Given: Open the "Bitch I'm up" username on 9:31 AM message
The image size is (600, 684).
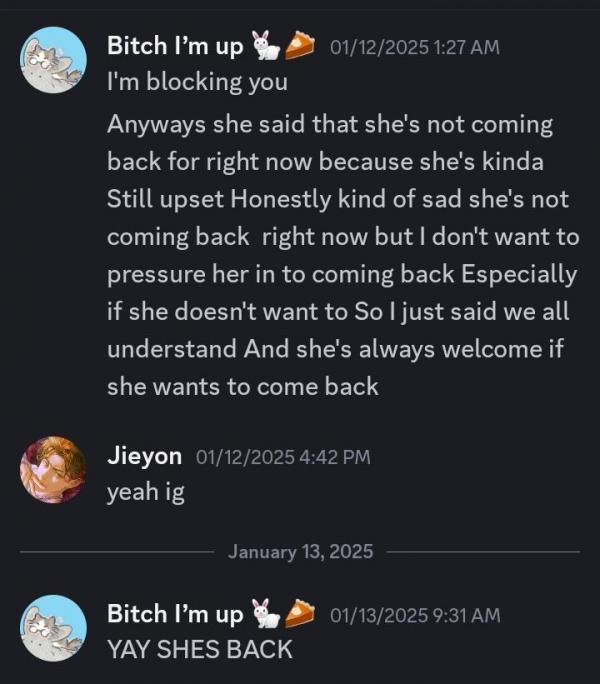Looking at the screenshot, I should pyautogui.click(x=175, y=613).
